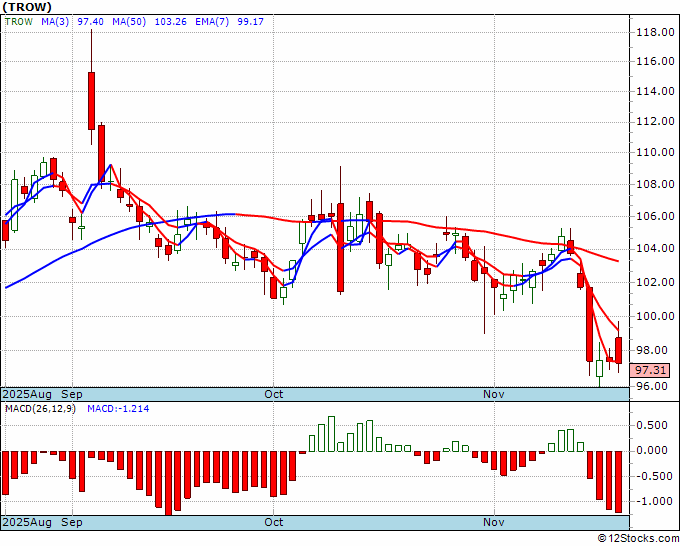
Task: Select the green TROW legend label
Action: 19,22
